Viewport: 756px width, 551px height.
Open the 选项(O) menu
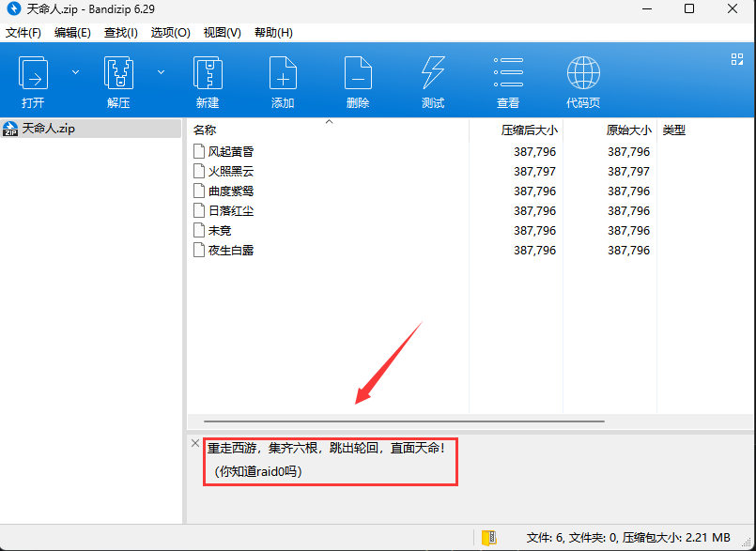pos(170,33)
